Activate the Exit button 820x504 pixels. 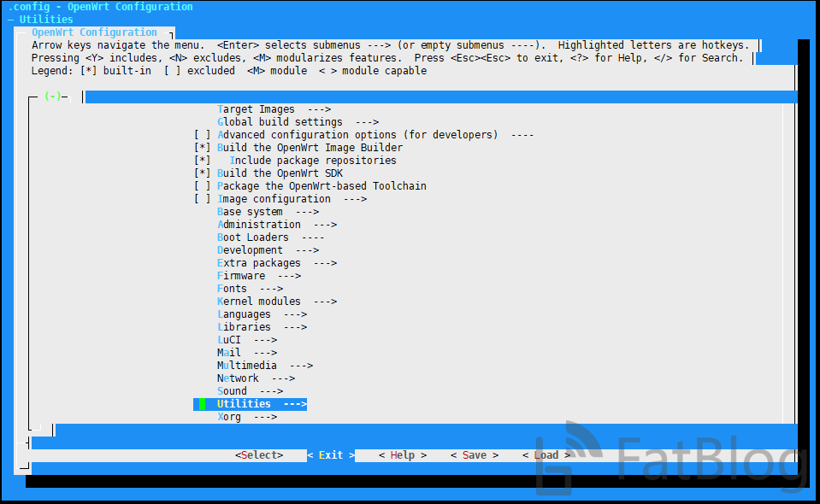point(331,455)
